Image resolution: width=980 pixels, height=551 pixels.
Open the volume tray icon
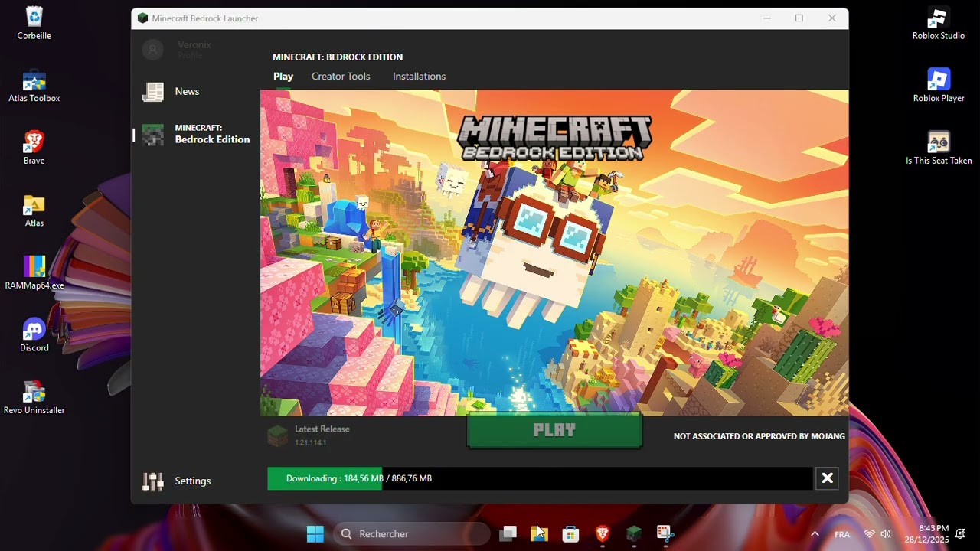pyautogui.click(x=886, y=534)
